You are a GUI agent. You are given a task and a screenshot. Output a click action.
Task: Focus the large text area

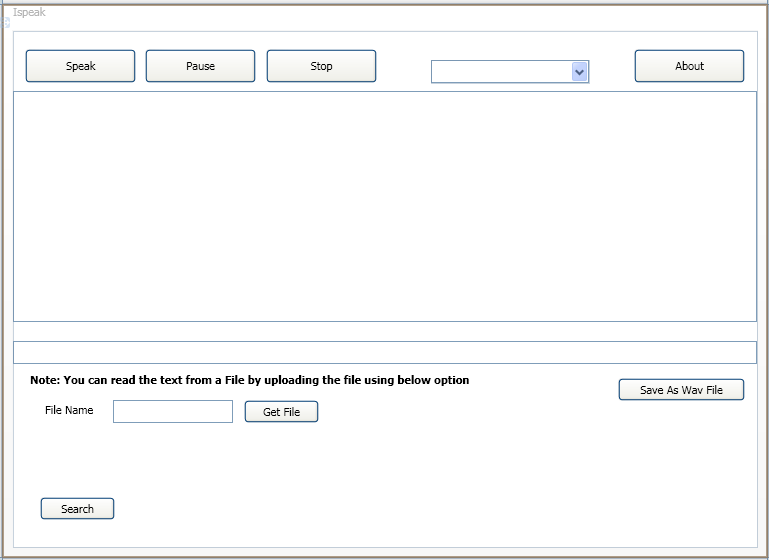click(x=385, y=206)
